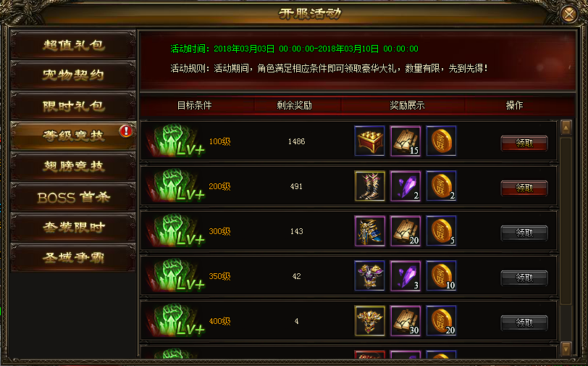Select the golden boots reward in 200级 row
This screenshot has width=588, height=366.
click(x=369, y=186)
